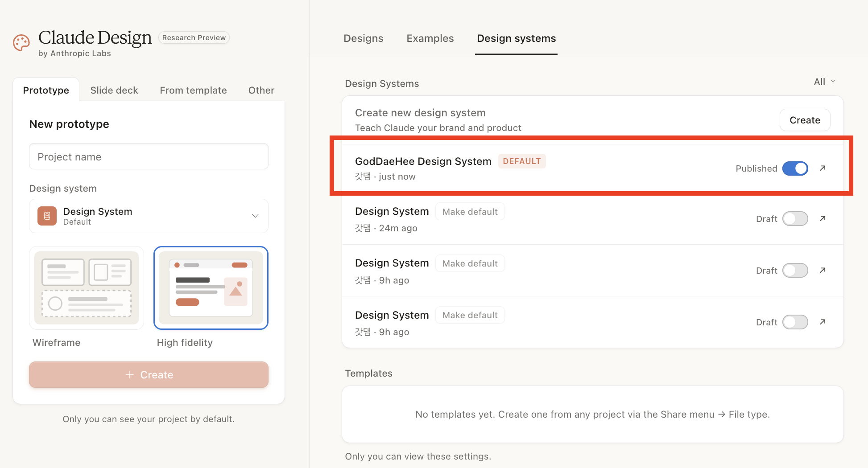Click the plus Create prototype button
This screenshot has height=468, width=868.
(149, 375)
